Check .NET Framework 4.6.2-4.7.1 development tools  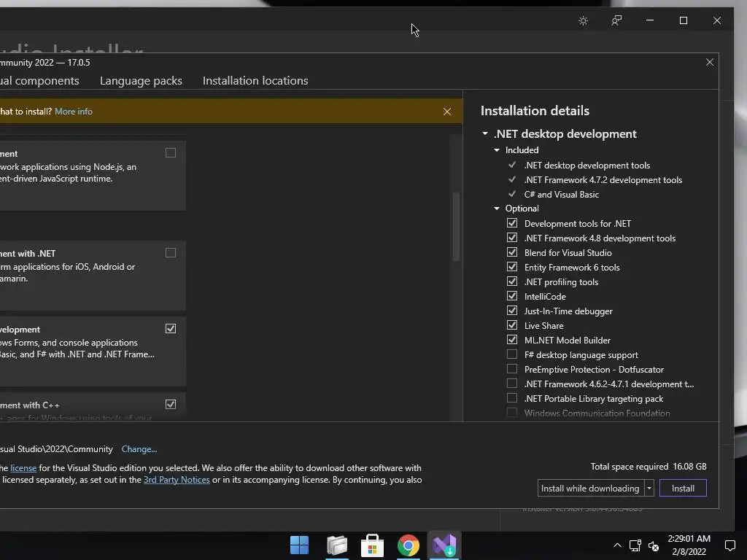coord(512,384)
